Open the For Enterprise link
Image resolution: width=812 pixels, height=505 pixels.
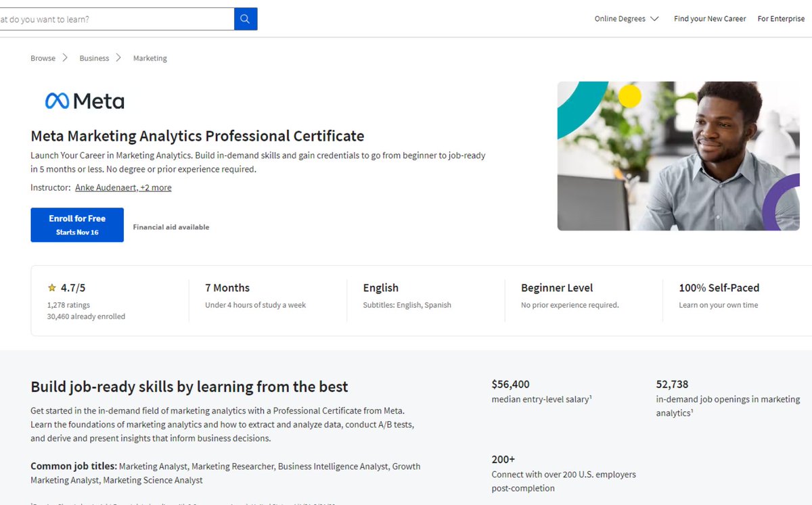click(781, 19)
